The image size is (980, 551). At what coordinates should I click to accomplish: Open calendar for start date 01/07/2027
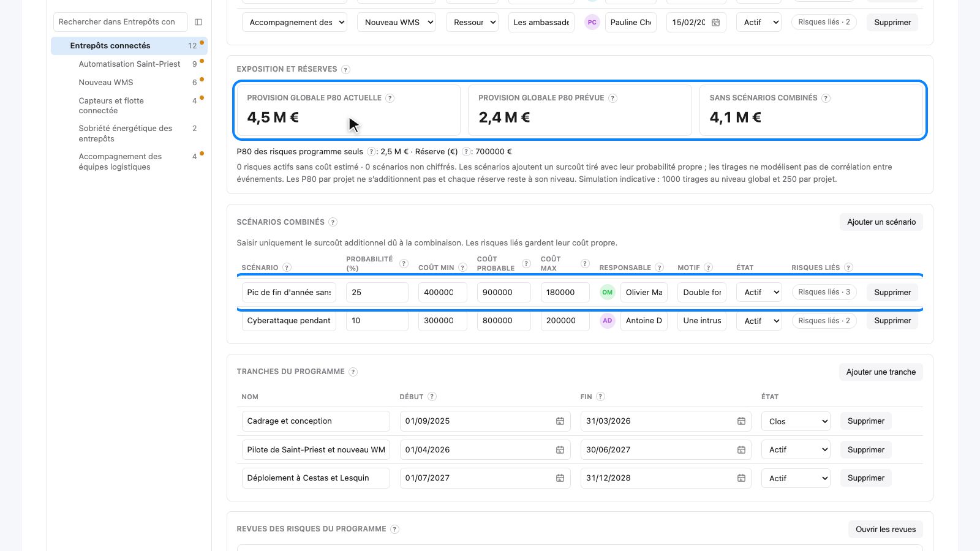tap(560, 478)
